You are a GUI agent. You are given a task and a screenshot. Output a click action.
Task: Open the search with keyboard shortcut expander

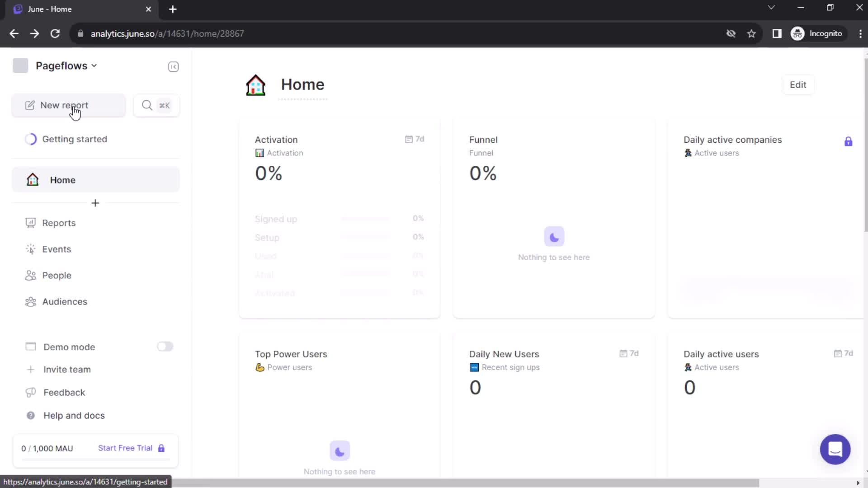click(x=155, y=105)
